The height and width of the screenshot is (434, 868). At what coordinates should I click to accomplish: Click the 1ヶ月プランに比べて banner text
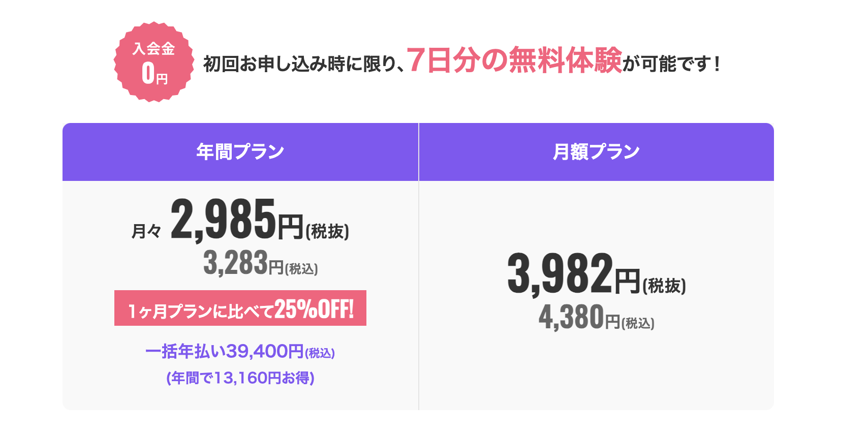[x=201, y=311]
